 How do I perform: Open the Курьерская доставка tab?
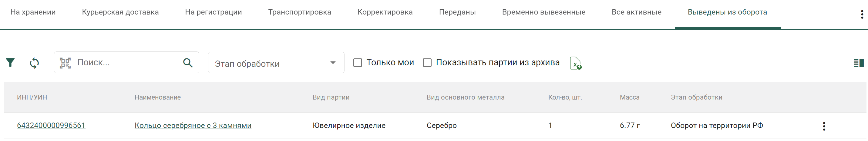coord(120,12)
